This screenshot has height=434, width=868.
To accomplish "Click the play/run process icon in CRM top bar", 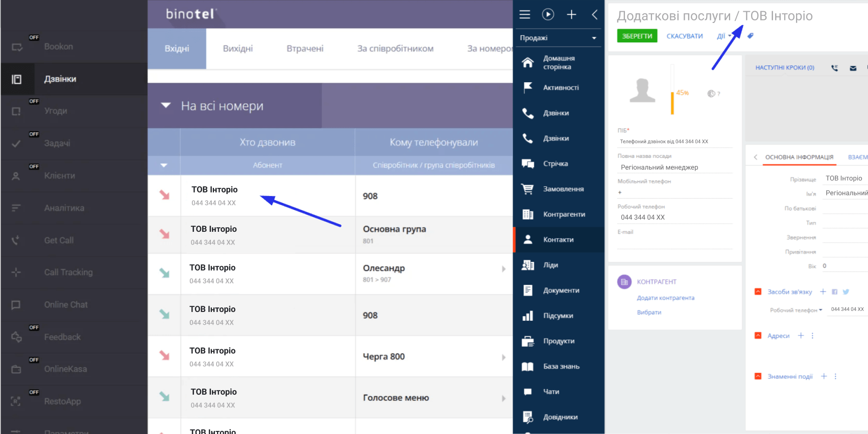I will point(548,14).
